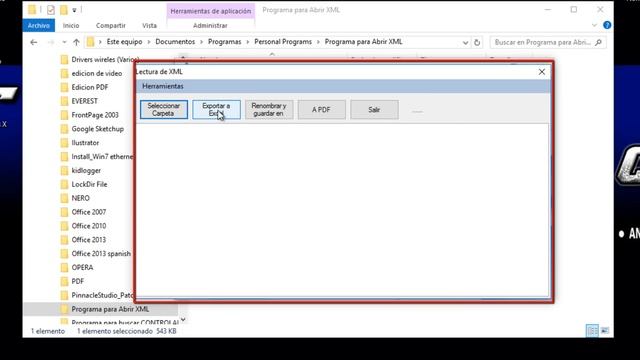Go up one folder level with up arrow

[76, 42]
